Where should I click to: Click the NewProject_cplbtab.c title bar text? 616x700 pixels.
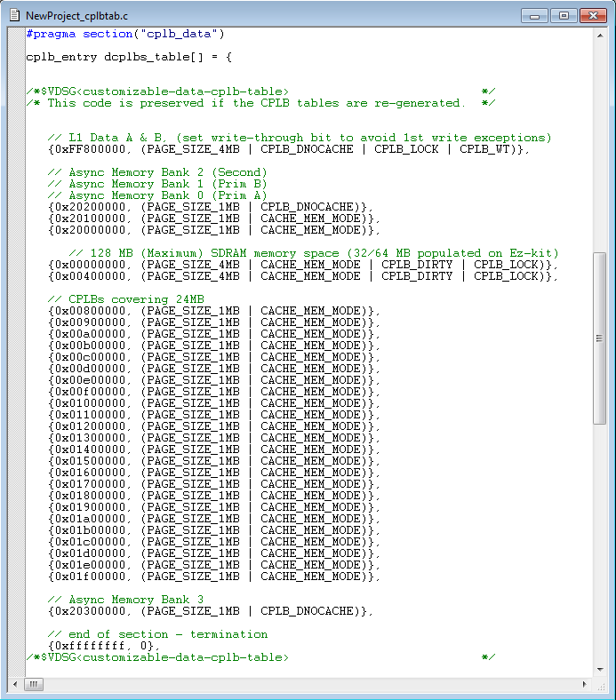pyautogui.click(x=76, y=16)
